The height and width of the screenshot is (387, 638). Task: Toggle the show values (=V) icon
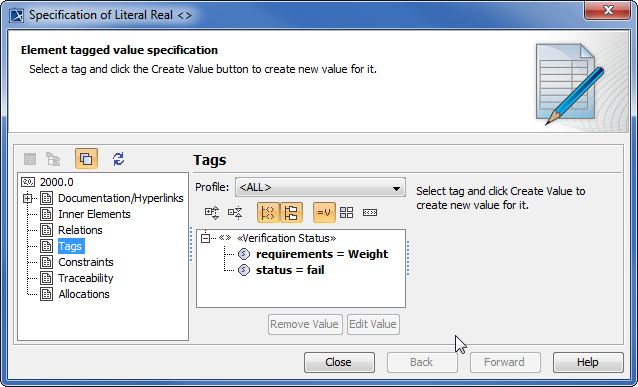click(324, 212)
